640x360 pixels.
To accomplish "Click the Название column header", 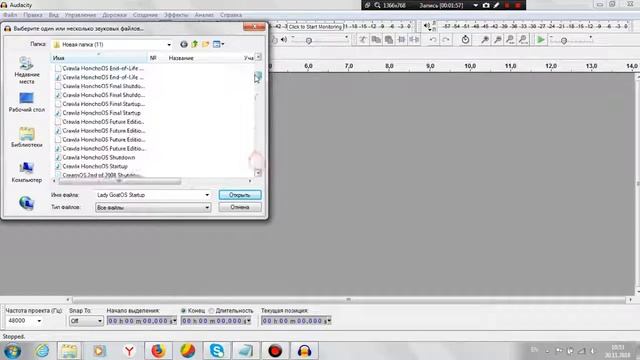I will tap(181, 58).
